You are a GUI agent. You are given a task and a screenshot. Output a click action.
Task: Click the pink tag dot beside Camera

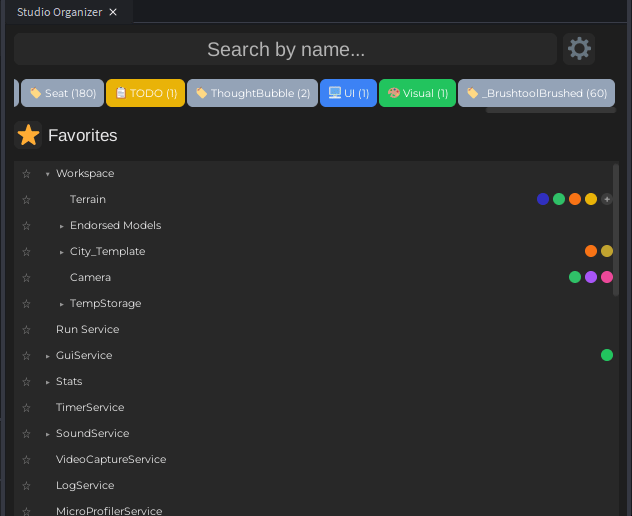[607, 277]
